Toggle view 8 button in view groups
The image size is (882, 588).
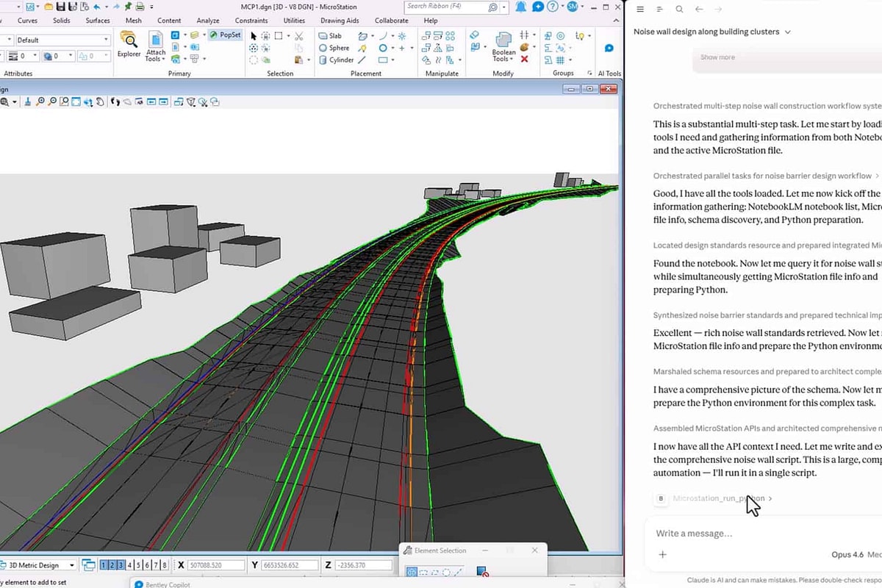tap(165, 565)
